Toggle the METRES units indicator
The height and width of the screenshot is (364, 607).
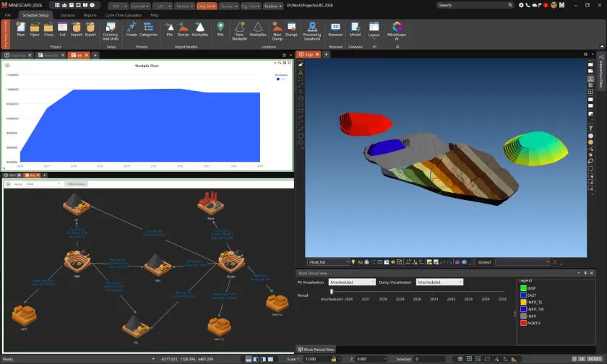[x=595, y=359]
